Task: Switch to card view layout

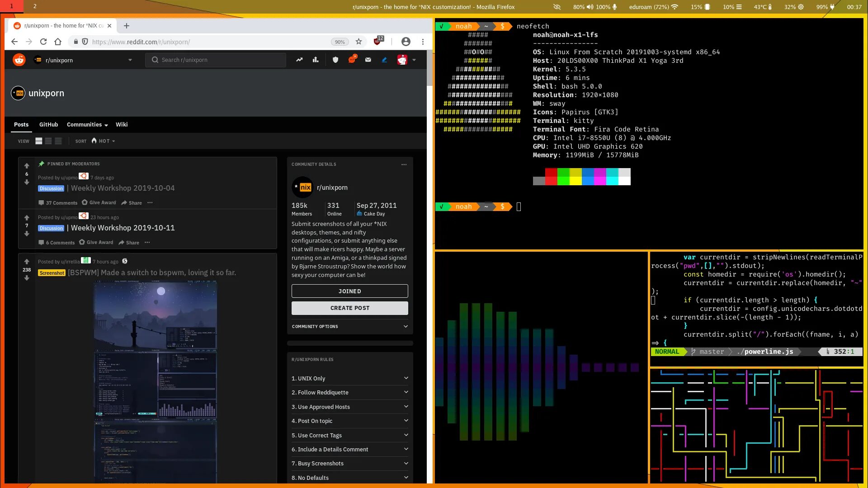Action: [39, 141]
